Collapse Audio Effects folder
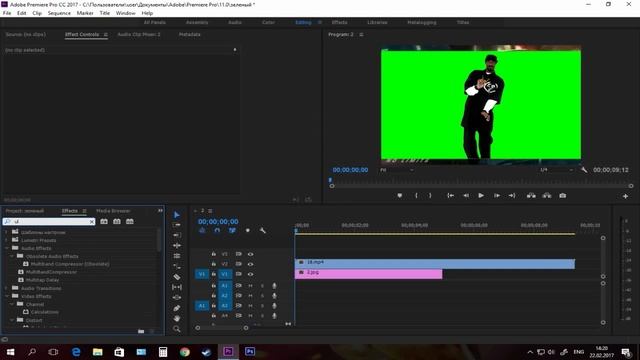 pos(7,248)
